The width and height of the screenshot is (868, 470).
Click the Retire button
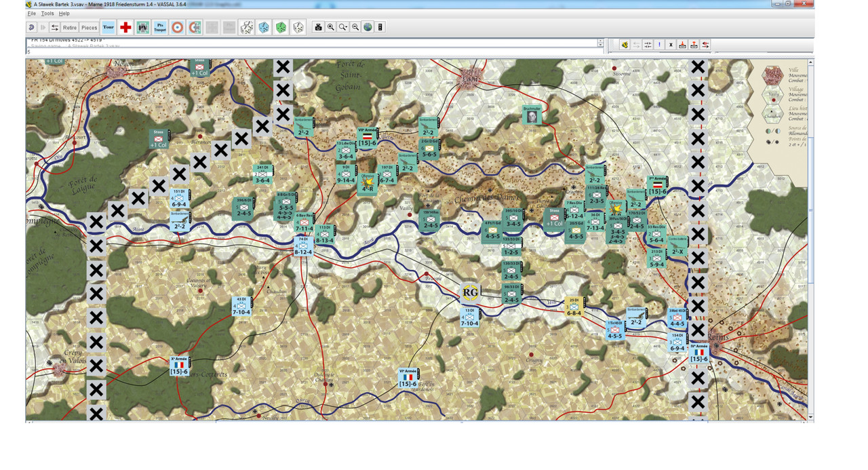(70, 27)
